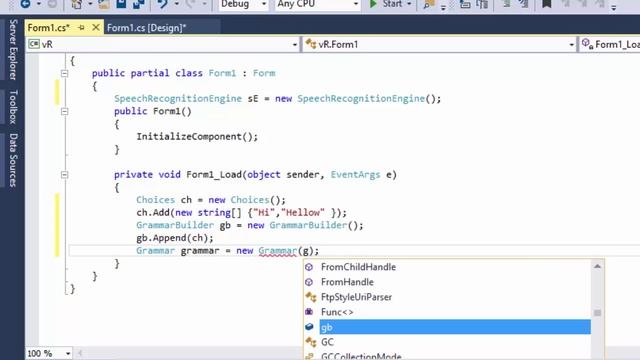This screenshot has height=360, width=640.
Task: Click the Navigate Backward arrow icon
Action: (x=25, y=4)
